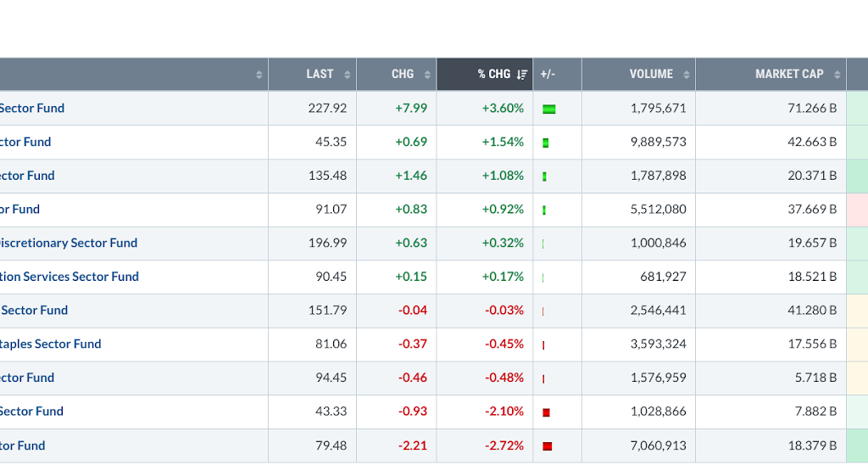Viewport: 868px width, 465px height.
Task: Sort table by LAST column arrows
Action: [347, 75]
